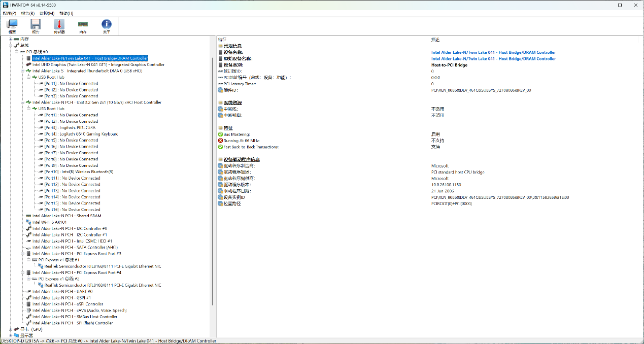Click the driver version 10.0.26100.1150 value
Viewport: 644px width, 344px height.
pyautogui.click(x=446, y=185)
